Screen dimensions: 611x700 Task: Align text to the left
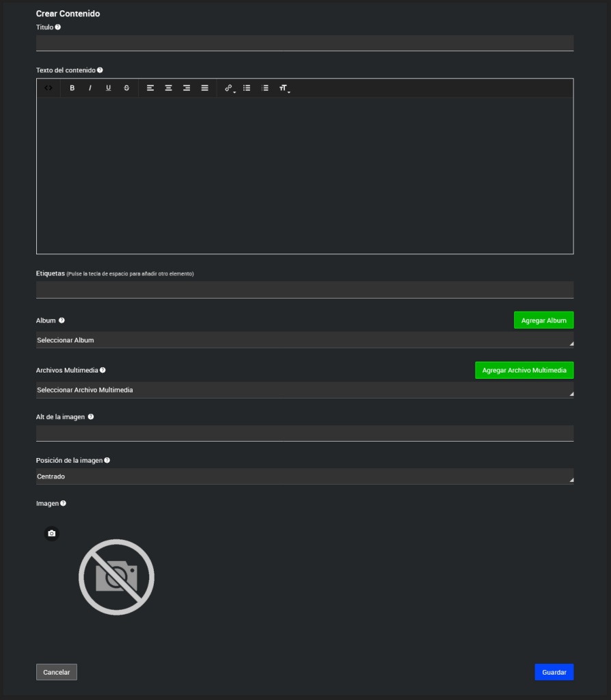[150, 88]
